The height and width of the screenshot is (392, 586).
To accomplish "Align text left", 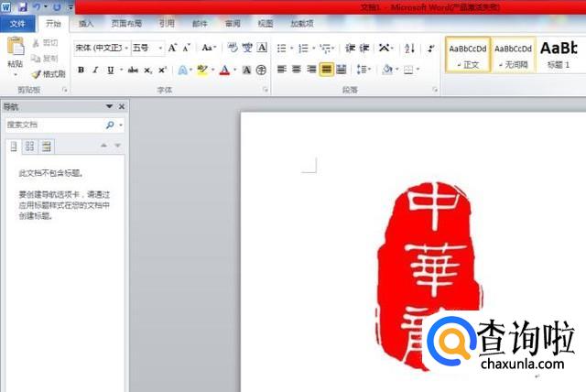I will 281,69.
